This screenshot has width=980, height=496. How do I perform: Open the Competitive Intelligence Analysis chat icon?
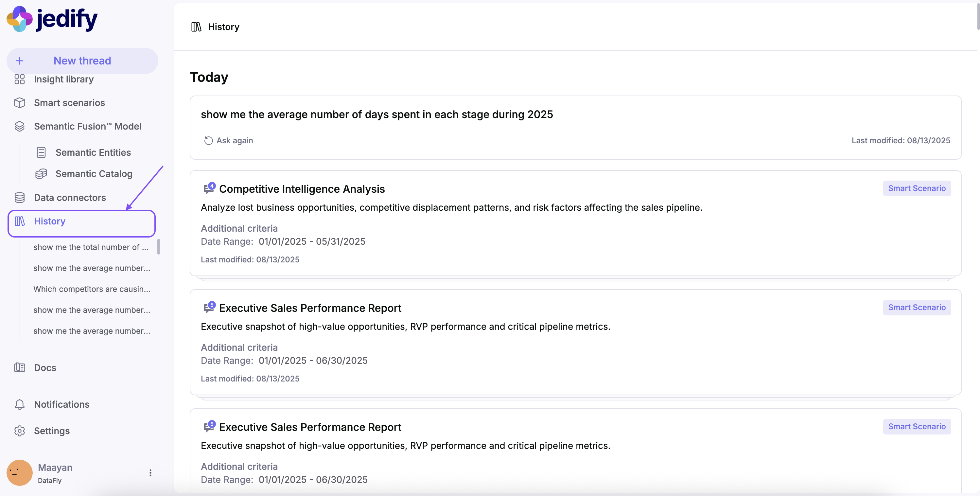click(208, 188)
